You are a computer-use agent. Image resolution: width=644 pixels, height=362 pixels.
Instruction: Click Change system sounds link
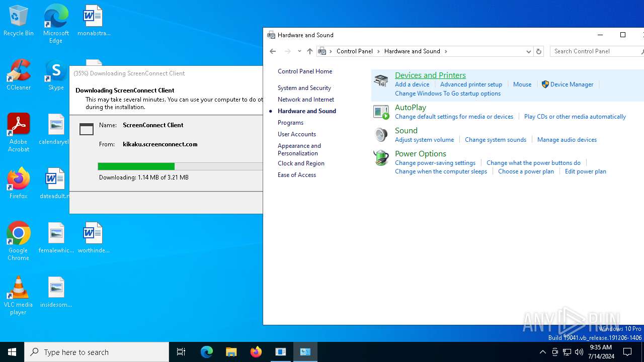tap(496, 140)
